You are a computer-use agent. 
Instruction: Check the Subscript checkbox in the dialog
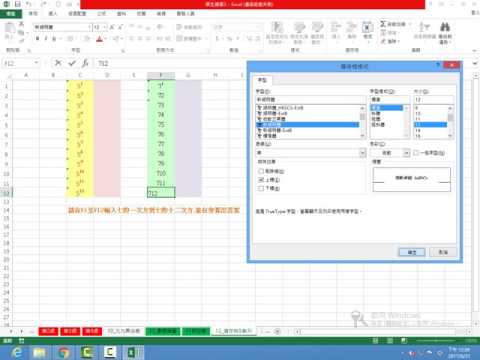tap(261, 189)
